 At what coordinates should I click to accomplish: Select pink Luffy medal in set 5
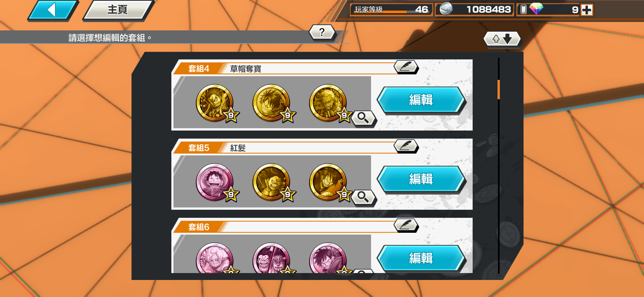pyautogui.click(x=215, y=182)
